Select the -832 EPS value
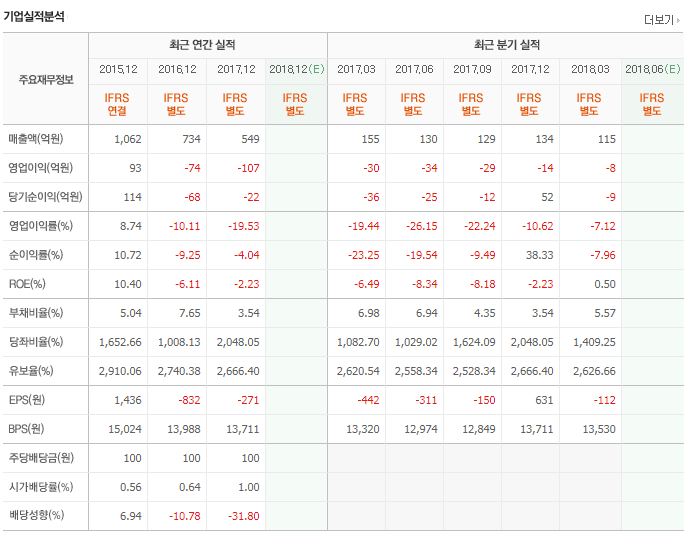The height and width of the screenshot is (536, 692). coord(189,401)
